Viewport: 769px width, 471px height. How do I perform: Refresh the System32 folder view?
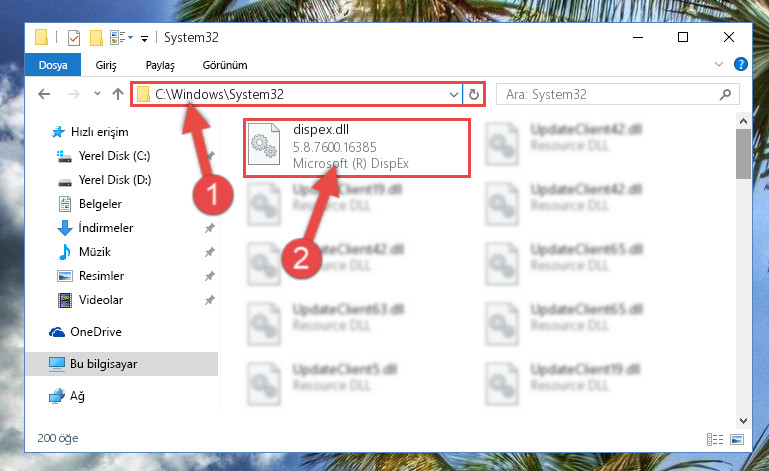pos(474,94)
